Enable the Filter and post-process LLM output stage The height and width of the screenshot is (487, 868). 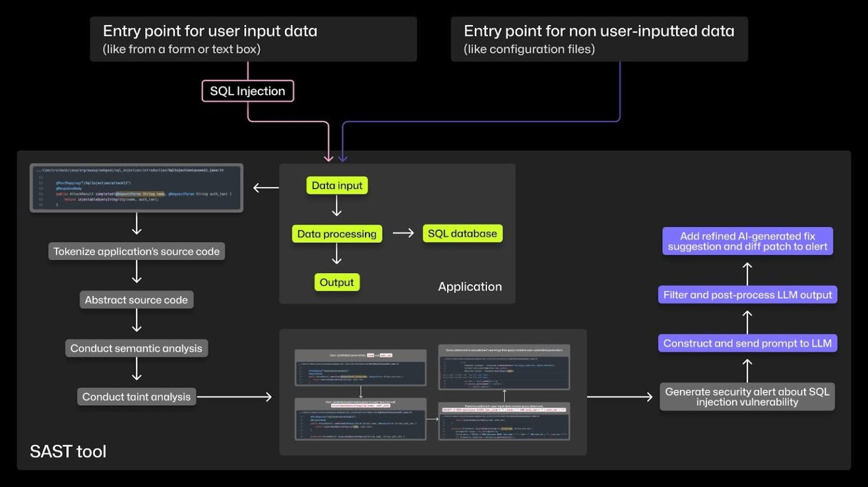[x=747, y=295]
